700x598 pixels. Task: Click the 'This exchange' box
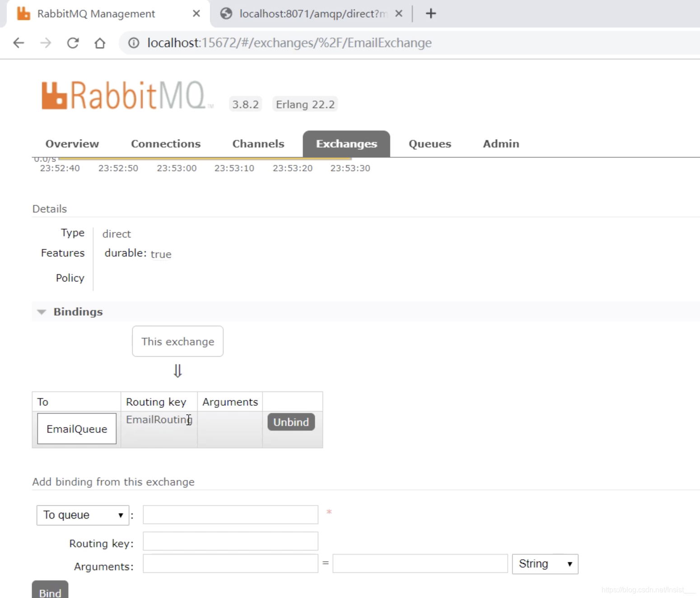[177, 341]
